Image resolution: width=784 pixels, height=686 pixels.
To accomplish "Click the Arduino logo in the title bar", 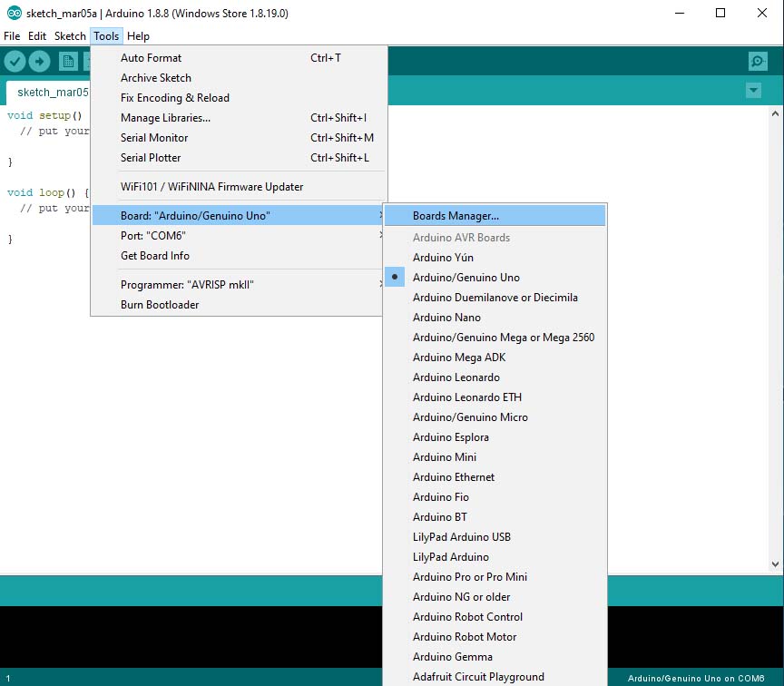I will [x=14, y=13].
